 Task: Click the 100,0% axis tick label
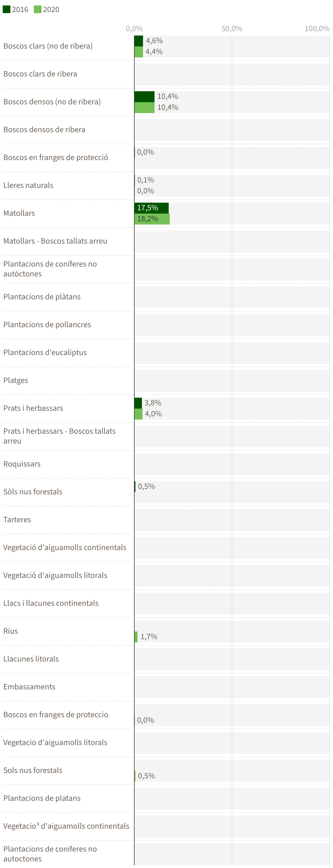point(317,29)
